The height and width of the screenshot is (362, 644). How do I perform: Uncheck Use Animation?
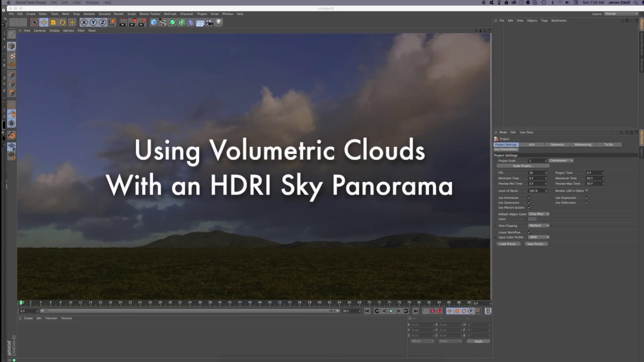529,198
